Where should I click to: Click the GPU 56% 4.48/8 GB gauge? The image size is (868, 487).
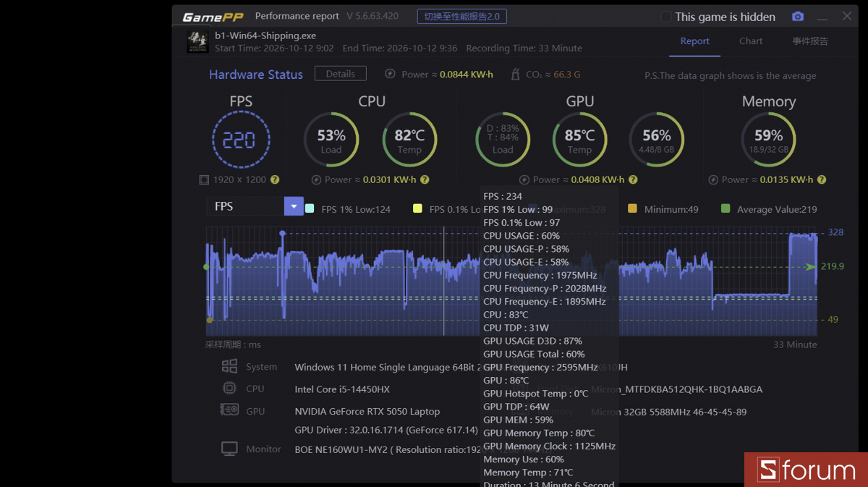pyautogui.click(x=657, y=140)
